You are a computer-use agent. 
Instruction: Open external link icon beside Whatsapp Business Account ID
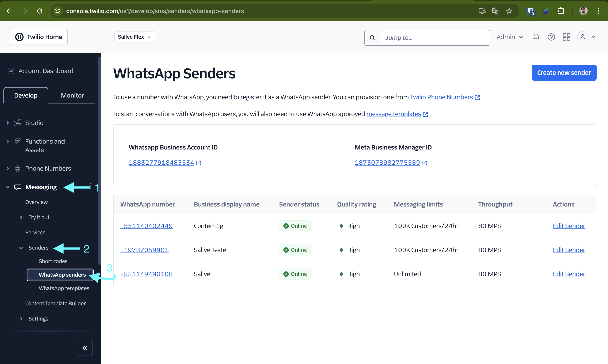[x=198, y=163]
